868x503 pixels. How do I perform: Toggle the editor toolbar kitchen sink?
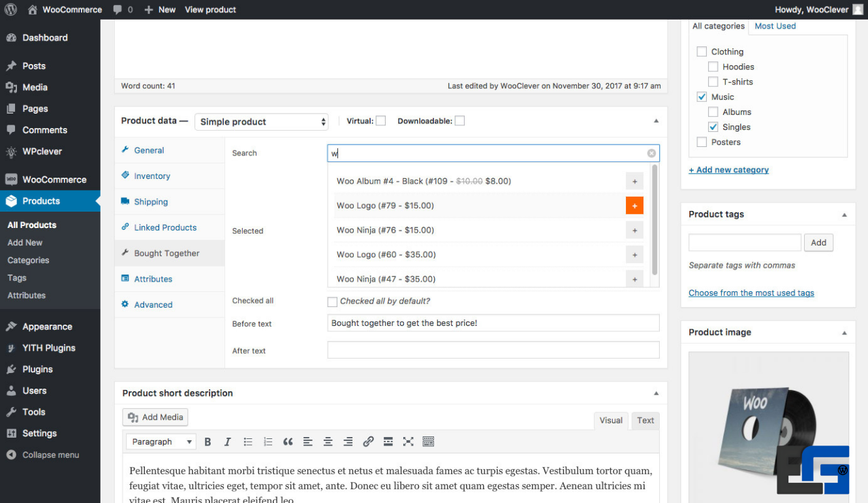tap(428, 442)
